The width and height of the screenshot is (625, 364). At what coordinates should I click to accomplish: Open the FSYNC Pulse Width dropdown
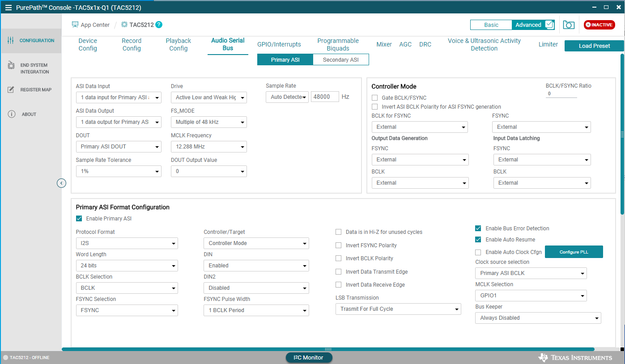pyautogui.click(x=256, y=310)
